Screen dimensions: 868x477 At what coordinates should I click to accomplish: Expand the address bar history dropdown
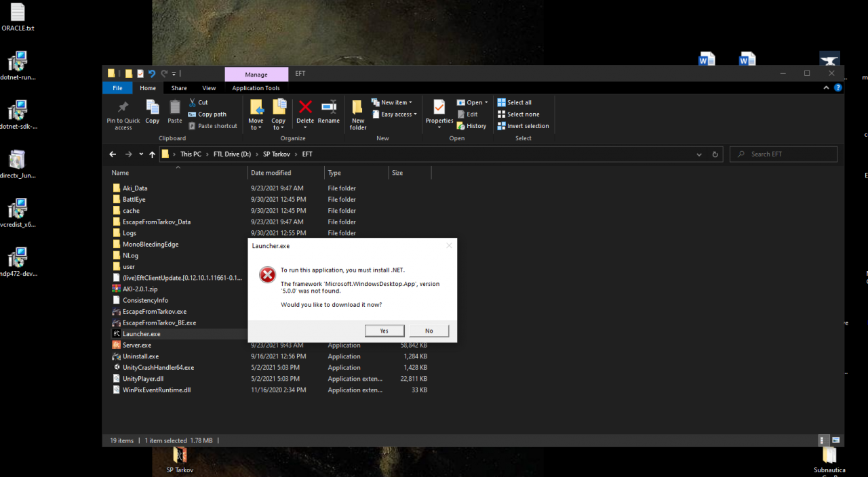point(699,154)
